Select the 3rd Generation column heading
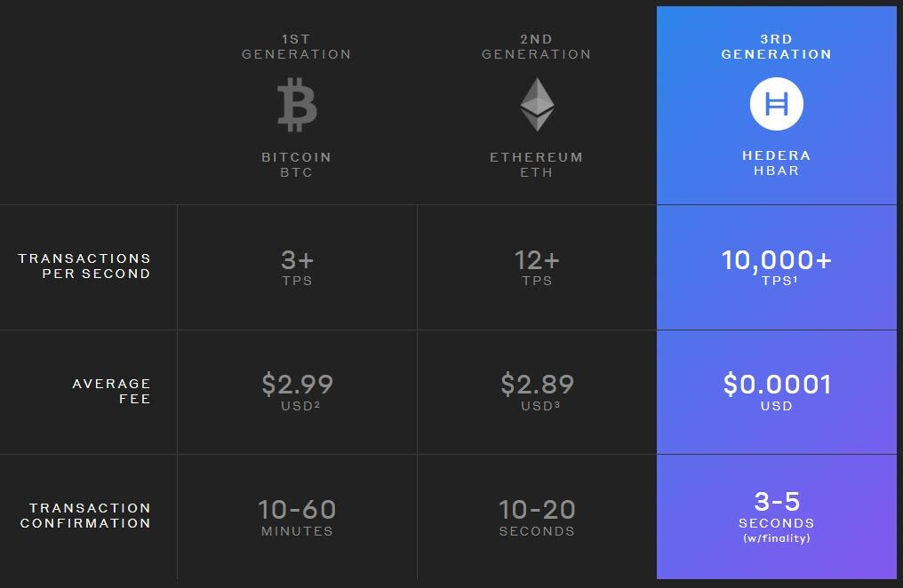The image size is (903, 588). tap(776, 46)
